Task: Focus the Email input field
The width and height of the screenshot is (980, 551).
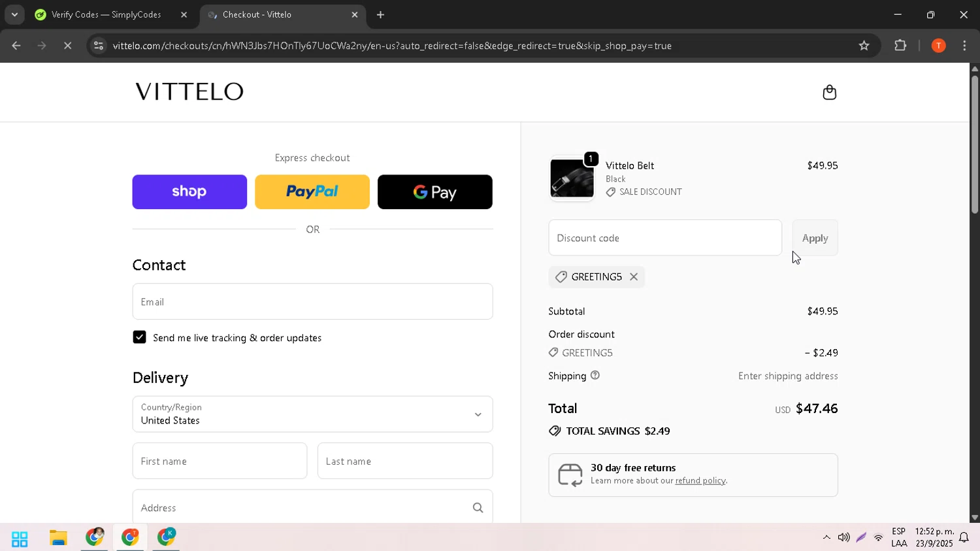Action: click(x=312, y=301)
